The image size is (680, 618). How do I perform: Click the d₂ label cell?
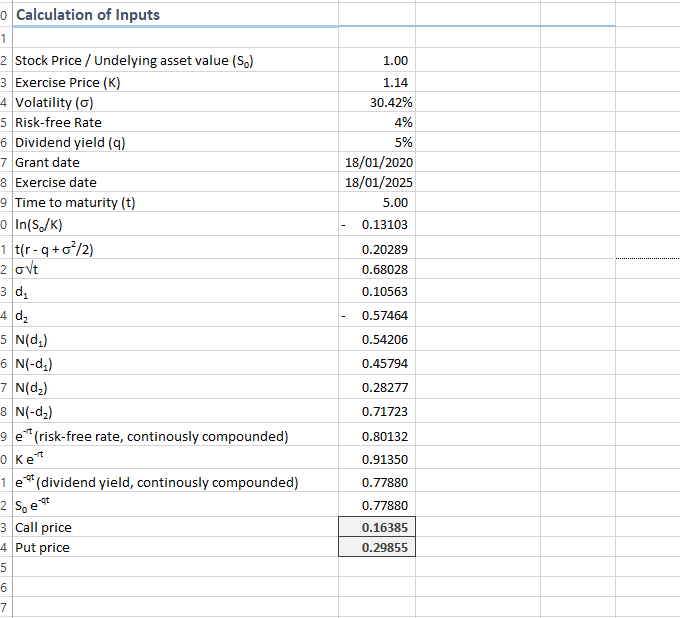[176, 315]
